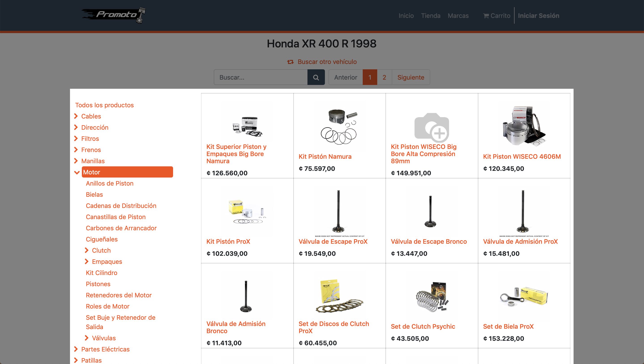Go to Inicio in the navbar
The height and width of the screenshot is (364, 644).
click(x=406, y=16)
